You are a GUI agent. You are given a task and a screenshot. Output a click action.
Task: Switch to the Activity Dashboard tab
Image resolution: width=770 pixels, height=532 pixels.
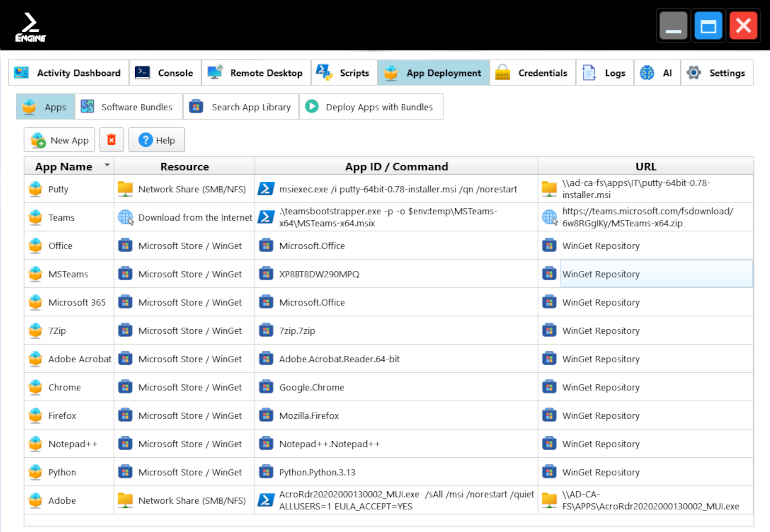pyautogui.click(x=68, y=73)
